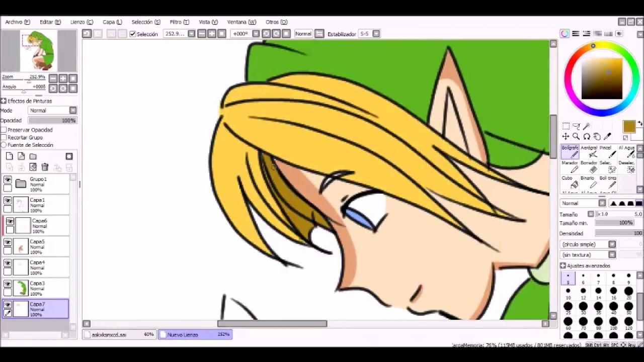The image size is (644, 362).
Task: Enable Preservar Opacidad checkbox
Action: [x=4, y=130]
